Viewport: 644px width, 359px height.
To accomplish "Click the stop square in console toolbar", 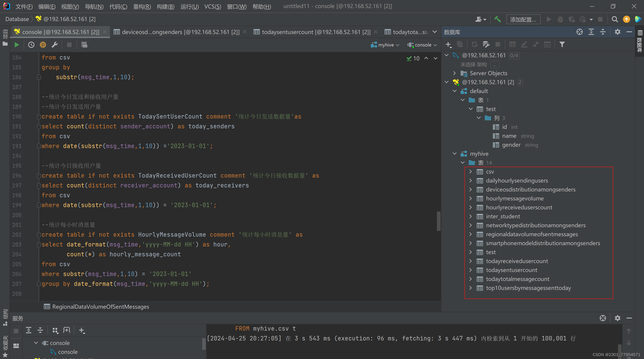I will 69,45.
